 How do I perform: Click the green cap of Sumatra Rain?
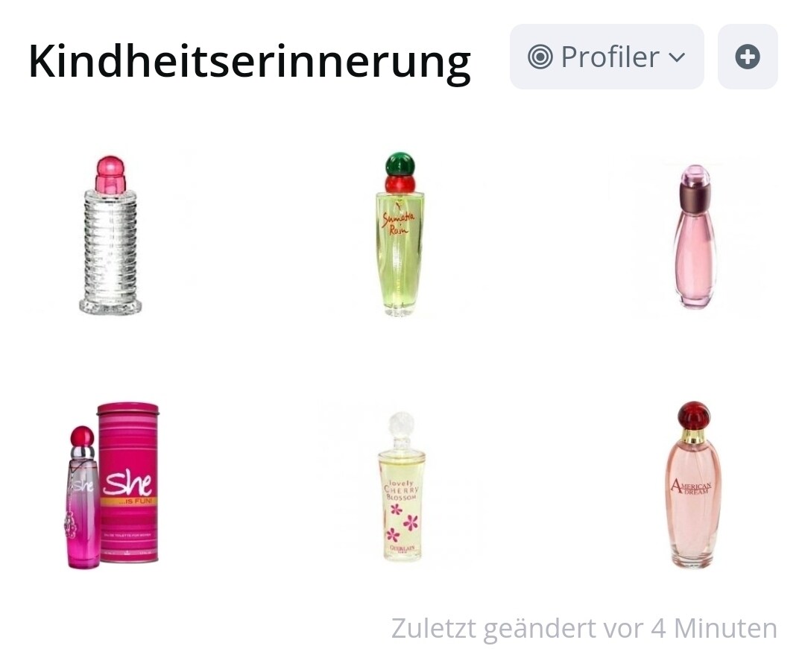point(400,165)
